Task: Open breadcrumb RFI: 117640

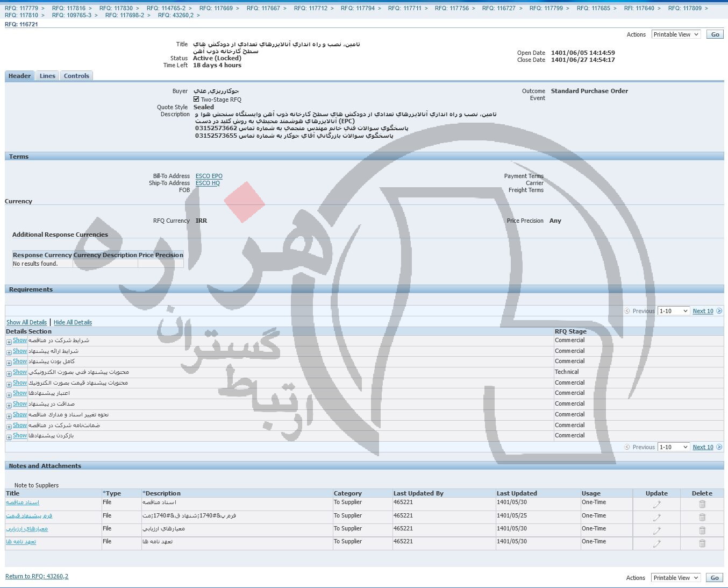Action: pyautogui.click(x=639, y=8)
